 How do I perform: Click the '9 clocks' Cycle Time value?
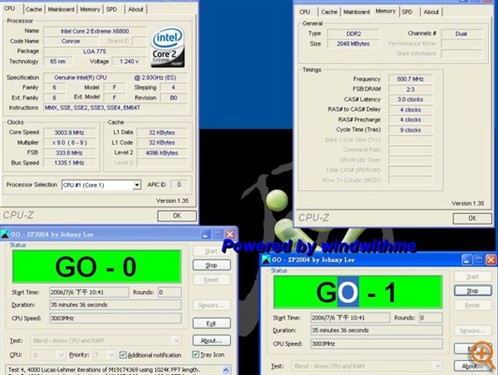[x=410, y=130]
